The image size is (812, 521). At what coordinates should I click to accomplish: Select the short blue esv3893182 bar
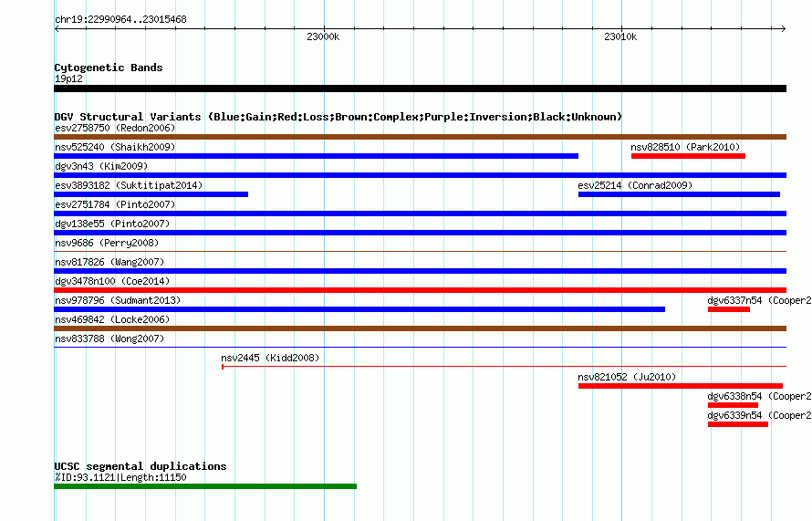pos(151,194)
